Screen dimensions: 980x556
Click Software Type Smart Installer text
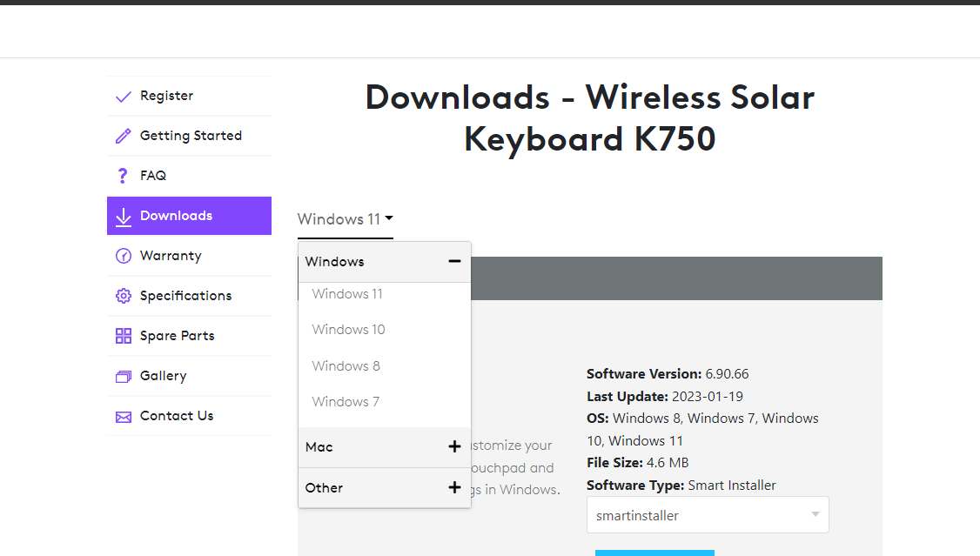click(681, 486)
